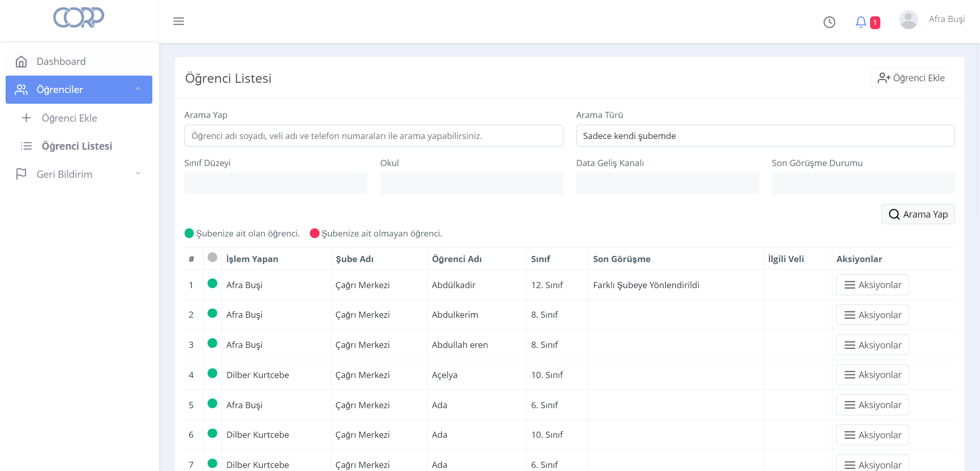Toggle the hamburger sidebar menu icon
Image resolution: width=980 pixels, height=471 pixels.
click(178, 21)
